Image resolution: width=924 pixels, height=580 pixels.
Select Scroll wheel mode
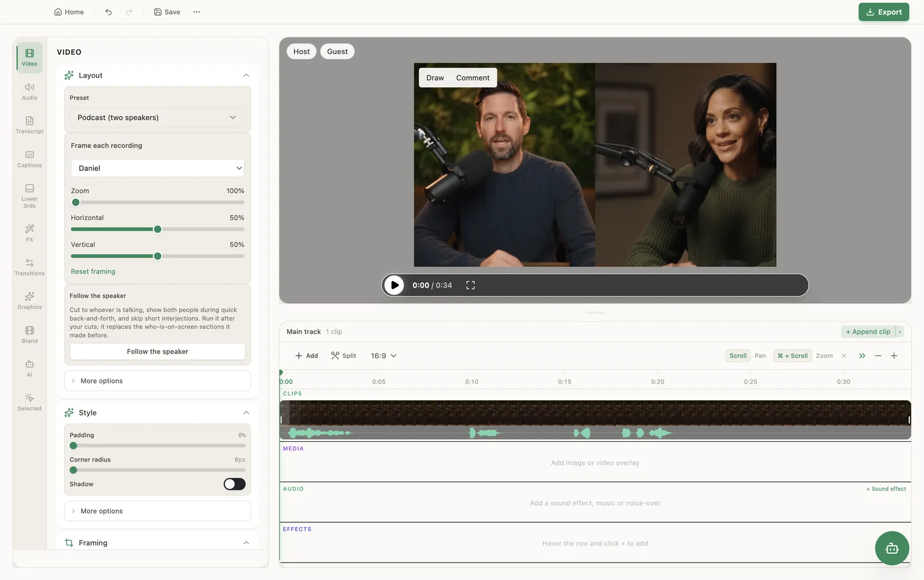(x=738, y=356)
